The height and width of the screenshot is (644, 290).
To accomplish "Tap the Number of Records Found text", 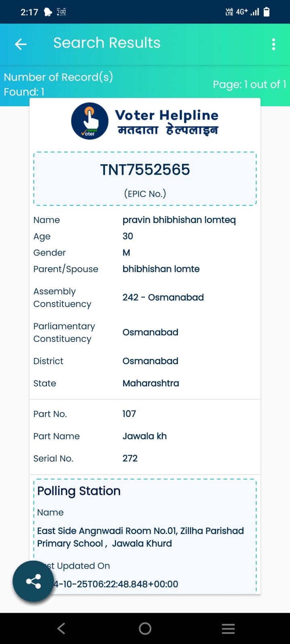I will click(58, 84).
